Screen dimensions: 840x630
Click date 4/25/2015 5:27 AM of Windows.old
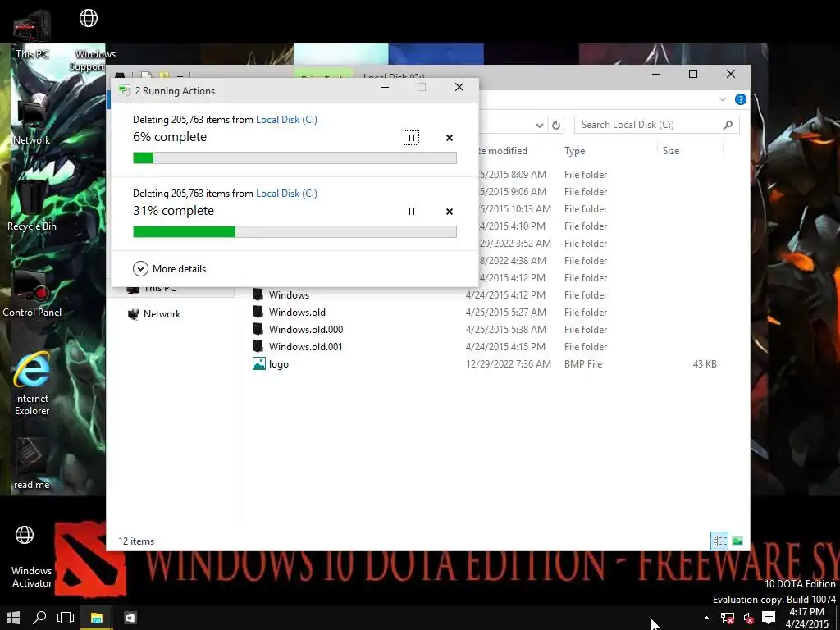505,313
